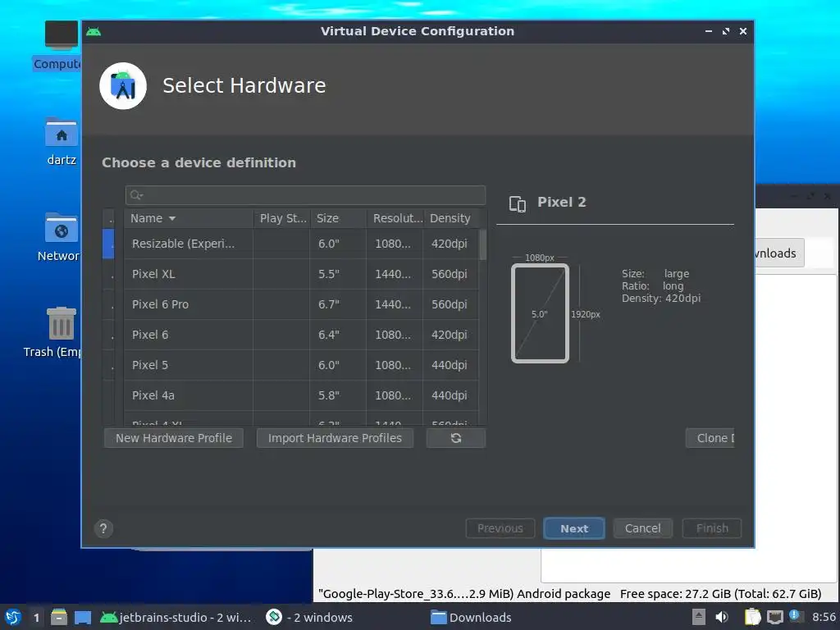Click the file manager status bar text
This screenshot has height=630, width=840.
tap(570, 594)
